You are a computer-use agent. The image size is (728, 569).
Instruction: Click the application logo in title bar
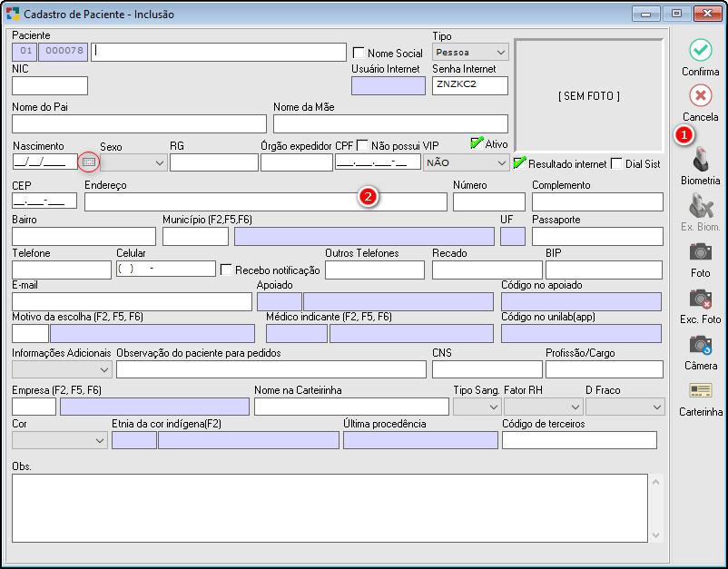(x=13, y=14)
